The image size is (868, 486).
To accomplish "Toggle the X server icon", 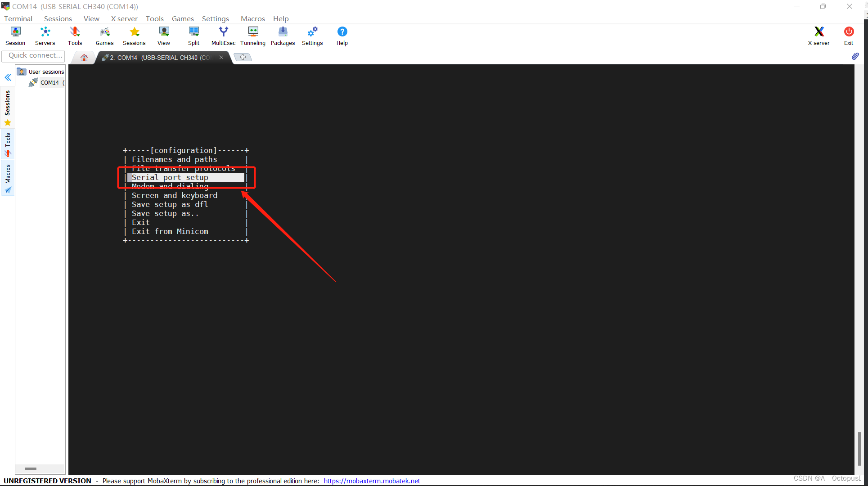I will click(x=819, y=36).
